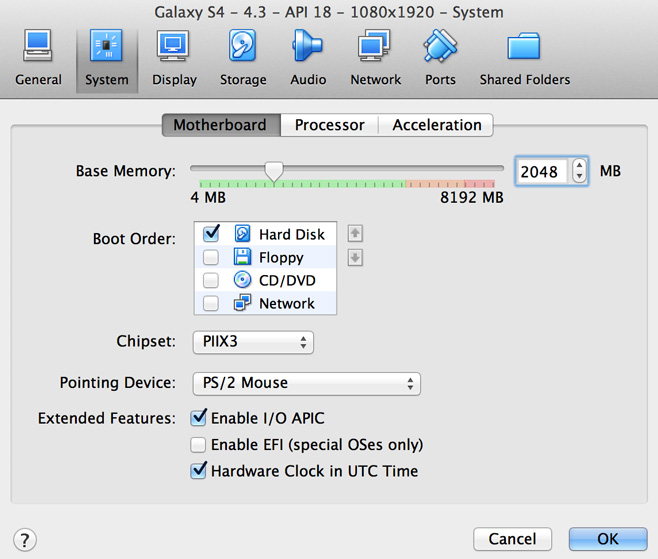Screen dimensions: 658x559
Task: Toggle Enable I/O APIC checkbox
Action: tap(198, 418)
